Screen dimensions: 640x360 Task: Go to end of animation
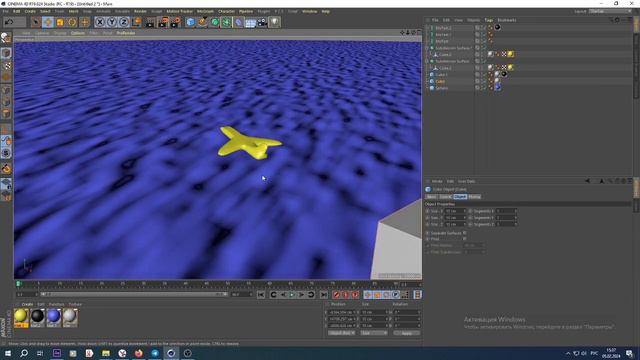pos(323,295)
